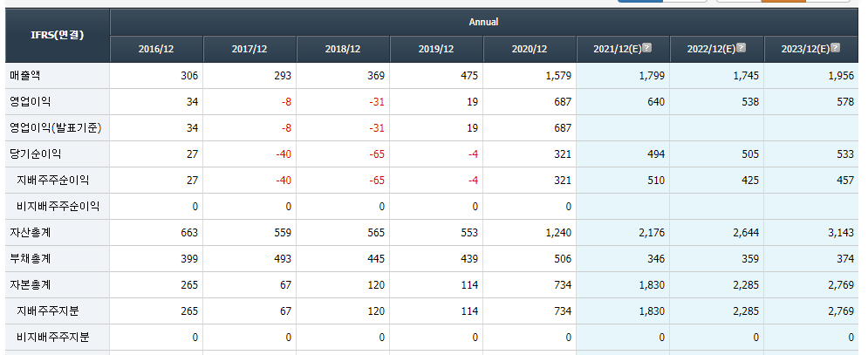Click the 비지배주주지분 row label
Screen dimensions: 868x355
53,338
